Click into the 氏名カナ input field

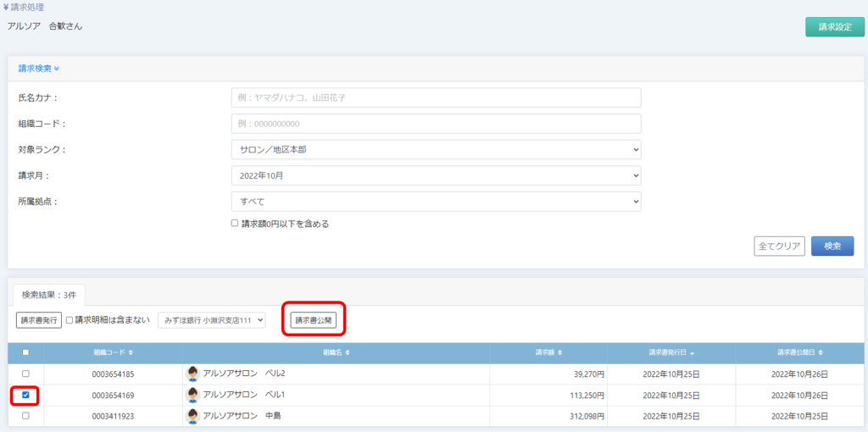click(436, 97)
